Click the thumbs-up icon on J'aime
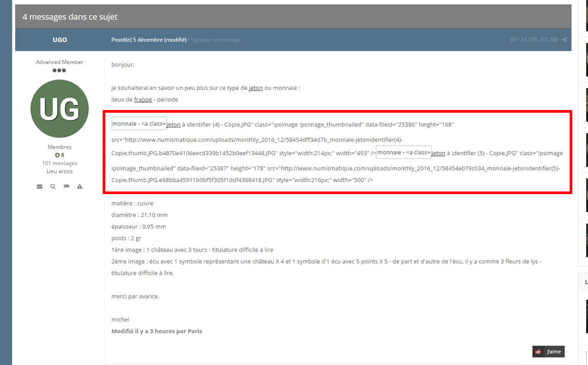 538,351
